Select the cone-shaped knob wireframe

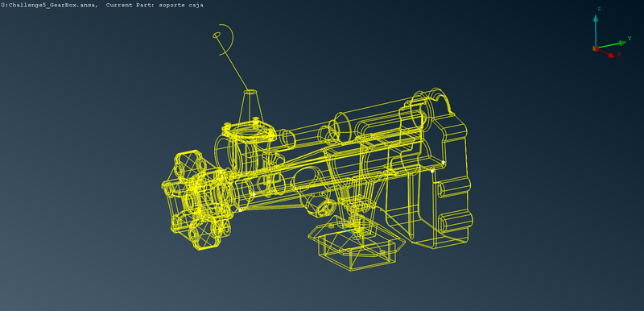pyautogui.click(x=251, y=106)
